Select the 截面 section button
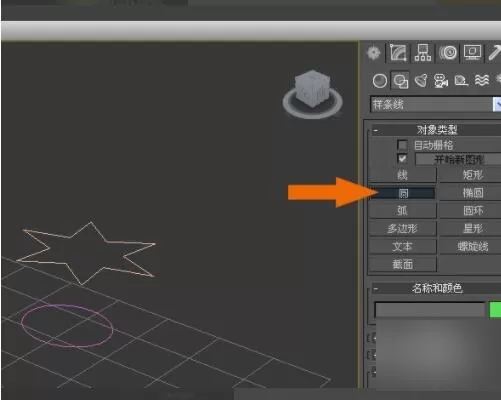Image resolution: width=501 pixels, height=400 pixels. click(x=402, y=265)
